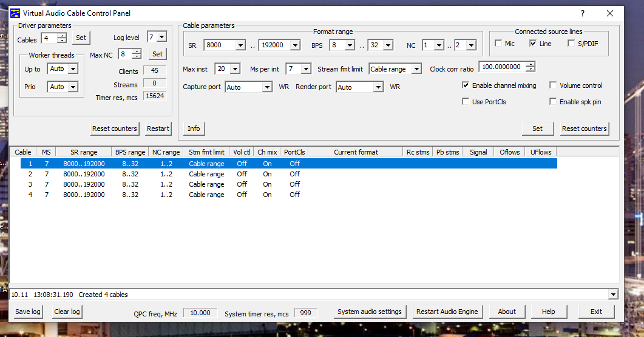Click the Virtual Audio Cable app icon
The width and height of the screenshot is (644, 337).
(x=15, y=13)
